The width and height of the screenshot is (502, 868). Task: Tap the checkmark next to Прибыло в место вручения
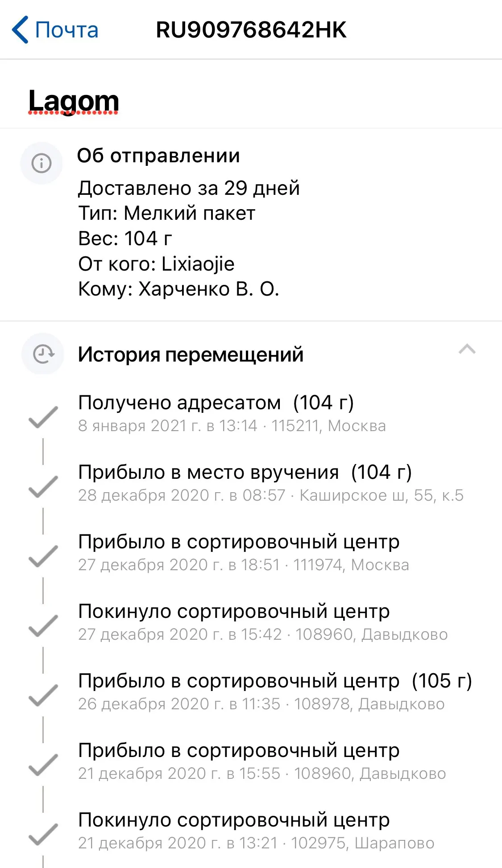[x=43, y=486]
